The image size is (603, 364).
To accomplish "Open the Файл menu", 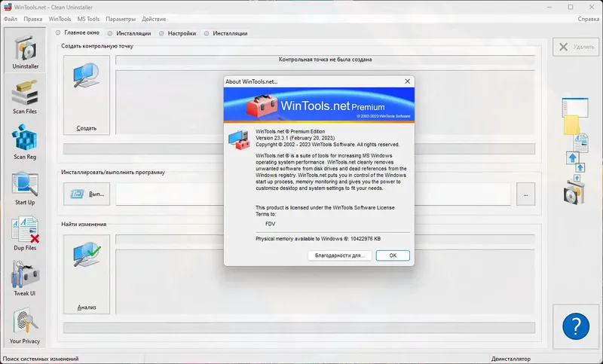I will coord(11,19).
